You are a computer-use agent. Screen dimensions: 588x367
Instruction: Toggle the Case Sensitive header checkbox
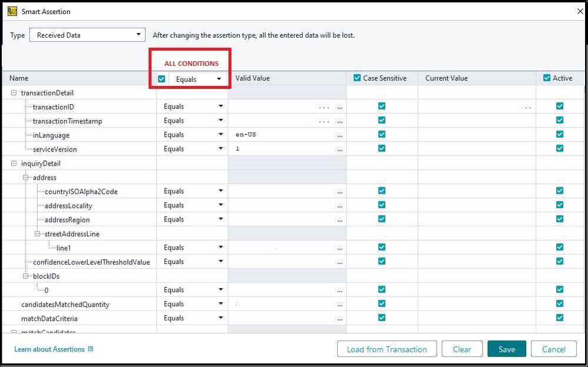[357, 78]
